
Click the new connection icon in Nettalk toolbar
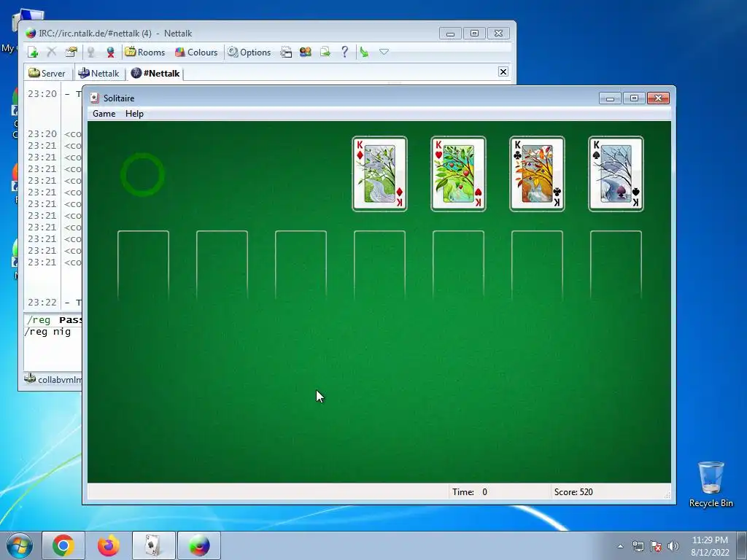point(33,52)
